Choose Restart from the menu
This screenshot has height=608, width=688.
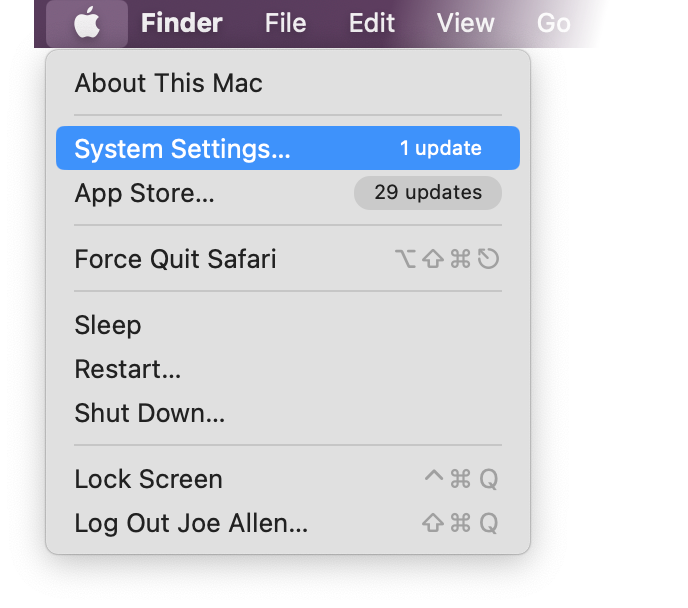click(x=127, y=369)
